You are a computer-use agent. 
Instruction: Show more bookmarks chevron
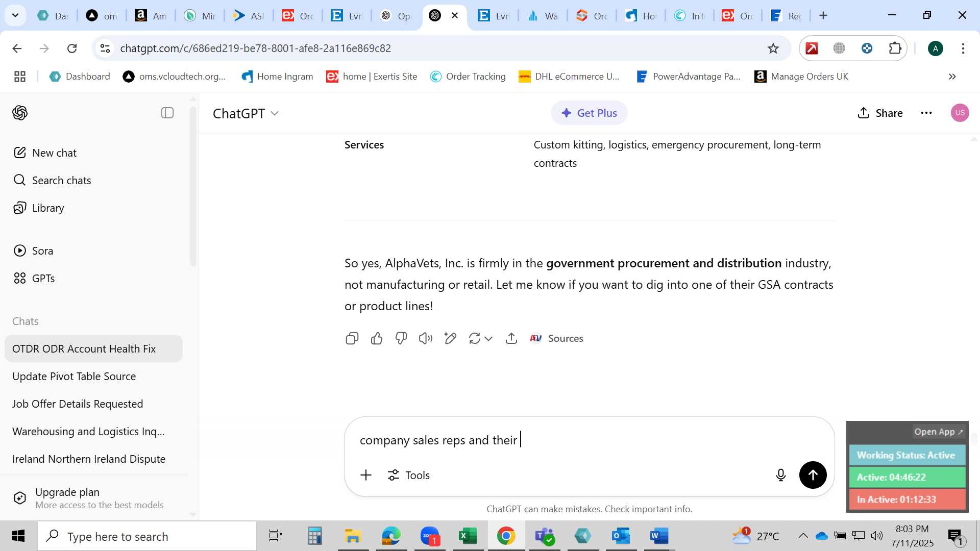pos(952,77)
